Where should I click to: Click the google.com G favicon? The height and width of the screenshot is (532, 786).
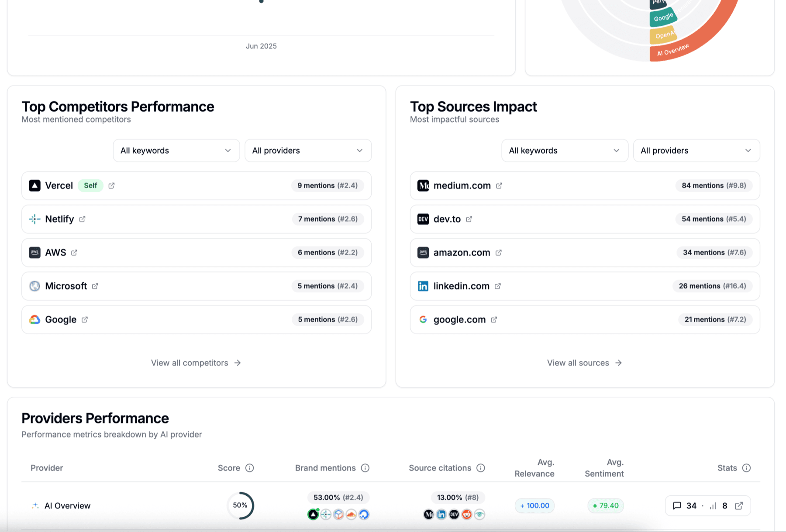tap(423, 319)
